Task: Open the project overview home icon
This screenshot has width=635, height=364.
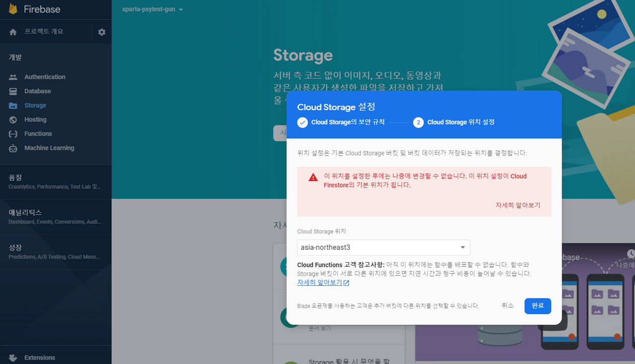Action: 13,32
